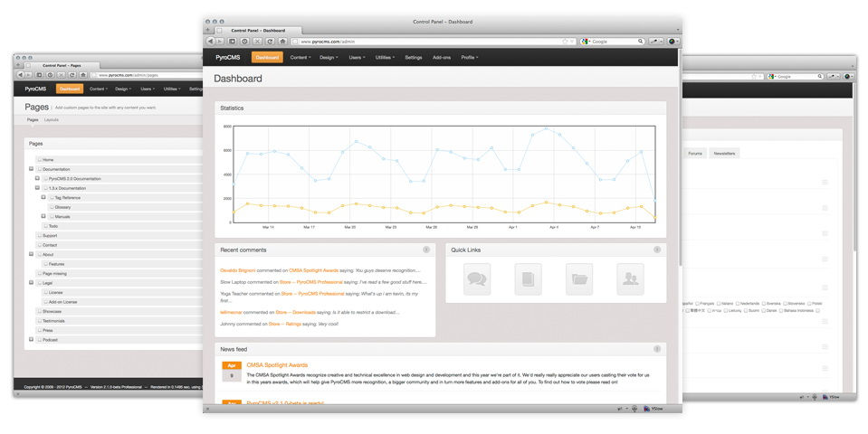Click the YSlow icon in the Dashboard status bar
The width and height of the screenshot is (868, 434).
pos(646,409)
